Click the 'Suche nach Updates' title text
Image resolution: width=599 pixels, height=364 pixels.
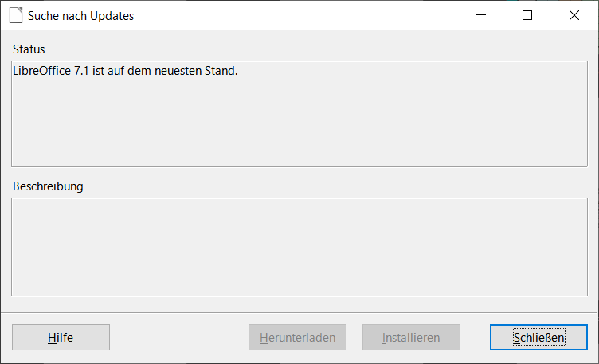80,16
